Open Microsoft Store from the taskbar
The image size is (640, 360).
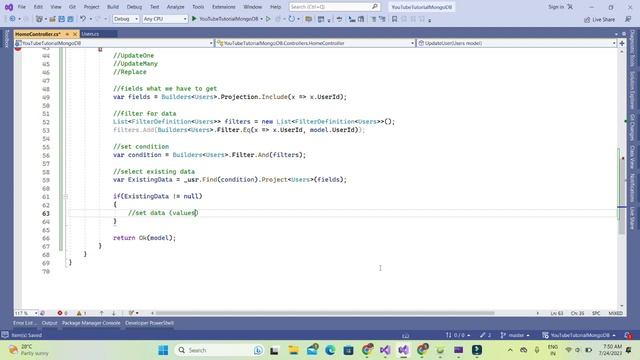348,350
